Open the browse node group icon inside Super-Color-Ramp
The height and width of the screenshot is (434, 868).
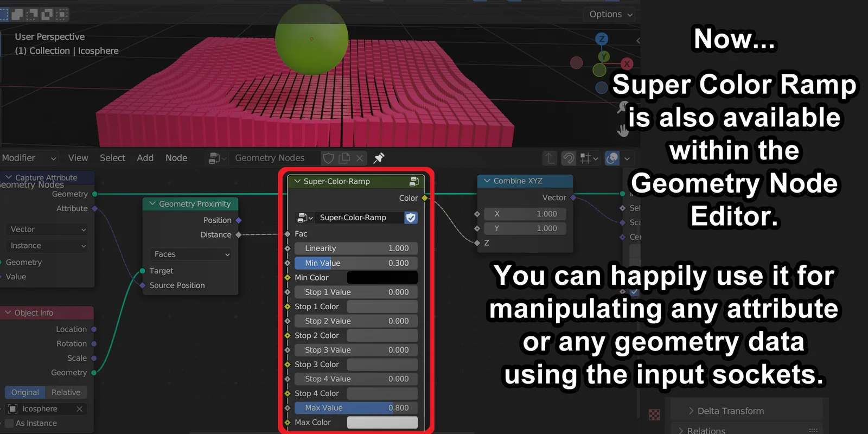pos(305,218)
